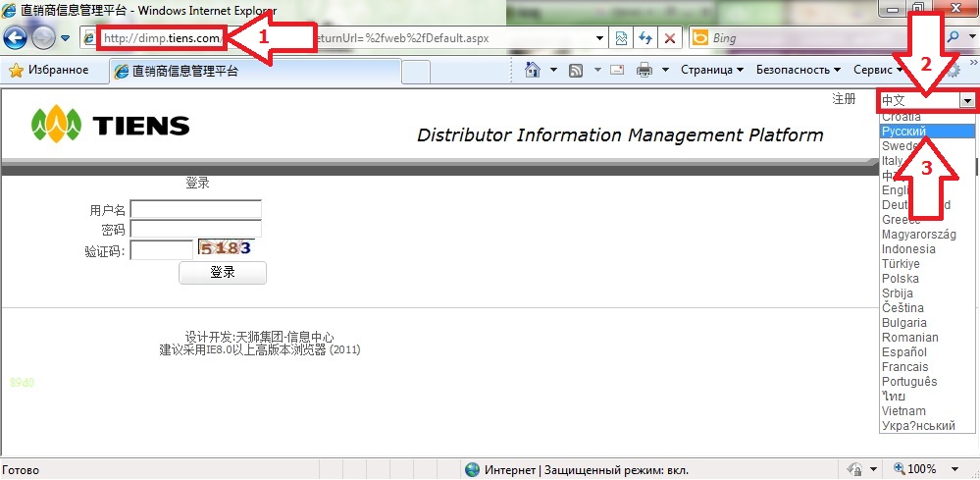Screen dimensions: 980x480
Task: Click the search magnifier icon
Action: pos(954,37)
